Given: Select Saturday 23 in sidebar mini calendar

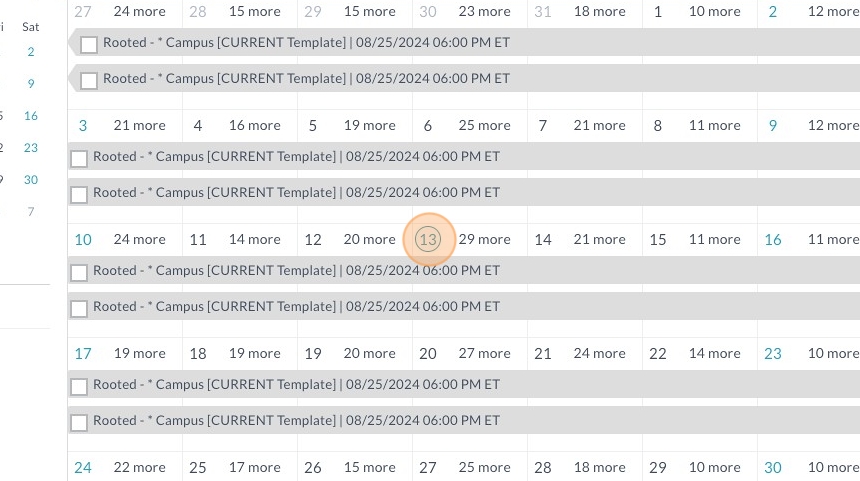Looking at the screenshot, I should pos(31,148).
